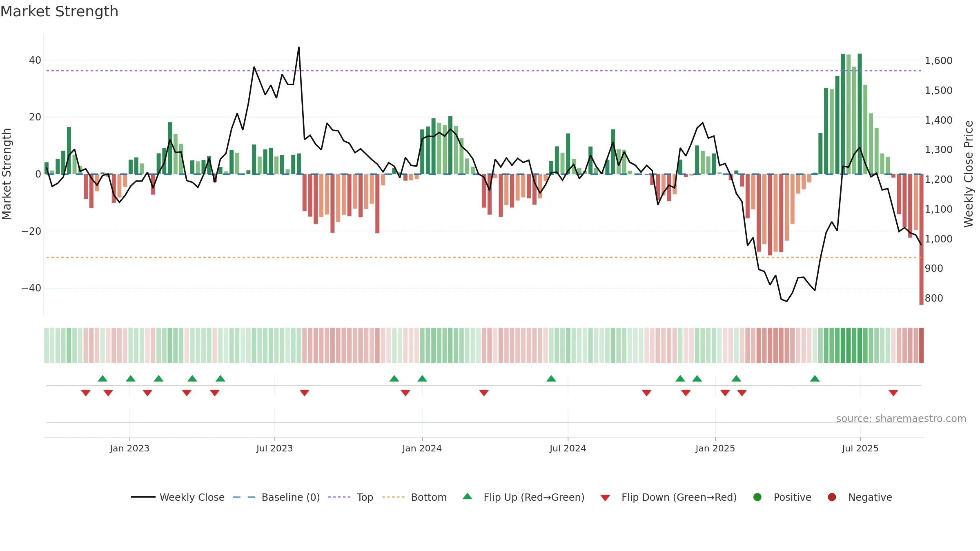The height and width of the screenshot is (551, 980).
Task: Click the Jul 2023 axis label
Action: [274, 448]
